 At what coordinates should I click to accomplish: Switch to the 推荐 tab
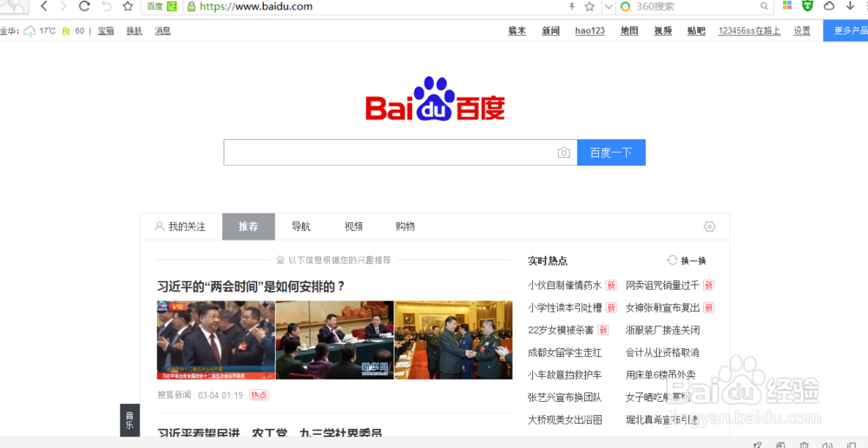(248, 227)
